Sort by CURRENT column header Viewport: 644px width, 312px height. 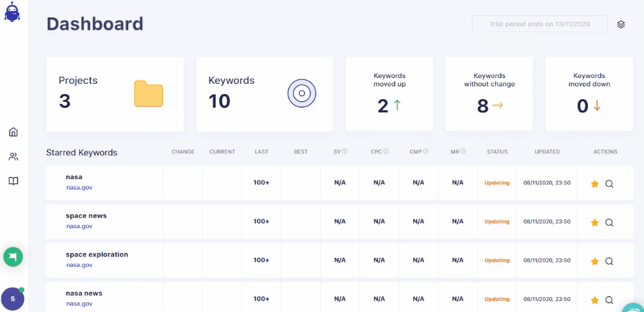point(222,151)
